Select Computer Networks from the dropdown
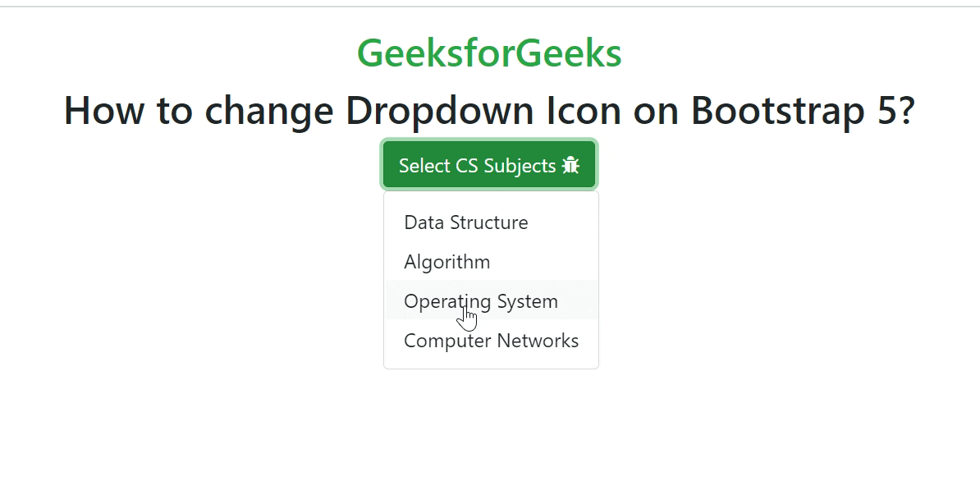This screenshot has width=980, height=495. tap(491, 341)
